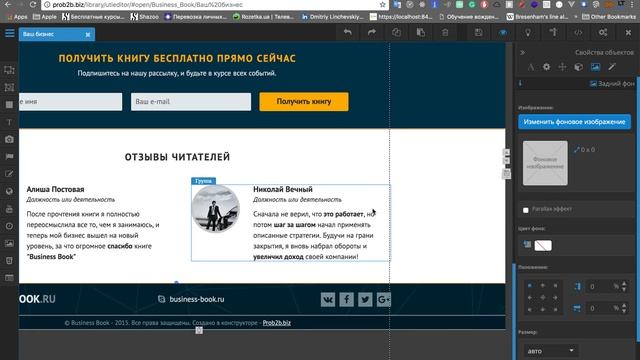The image size is (640, 360).
Task: Toggle the preview eye icon
Action: (503, 33)
